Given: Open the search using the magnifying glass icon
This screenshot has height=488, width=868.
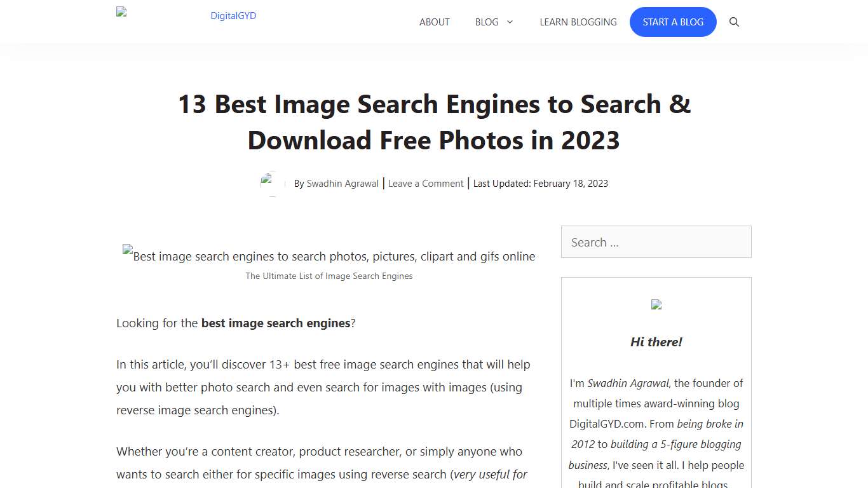Looking at the screenshot, I should [734, 22].
